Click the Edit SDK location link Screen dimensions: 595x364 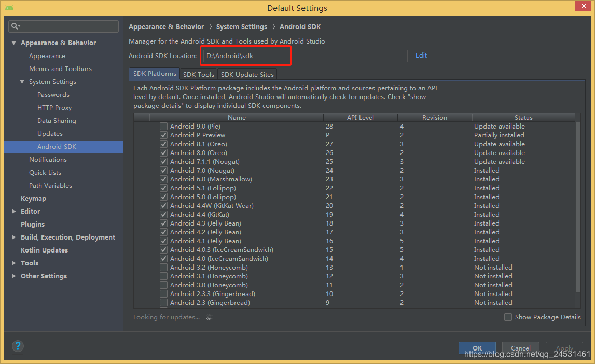421,55
